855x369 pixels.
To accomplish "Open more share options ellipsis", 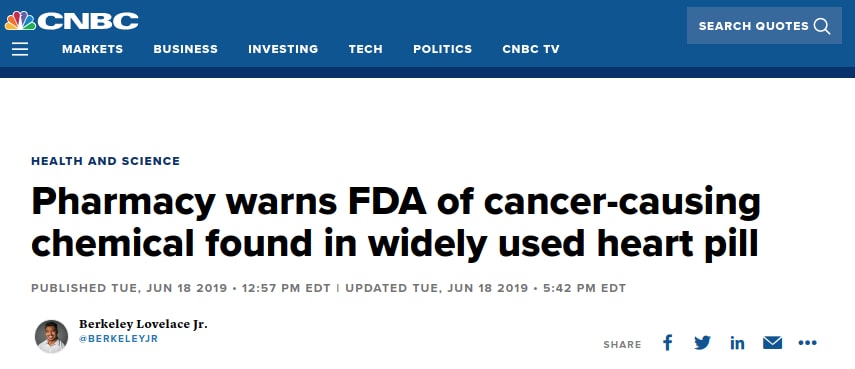I will point(808,343).
